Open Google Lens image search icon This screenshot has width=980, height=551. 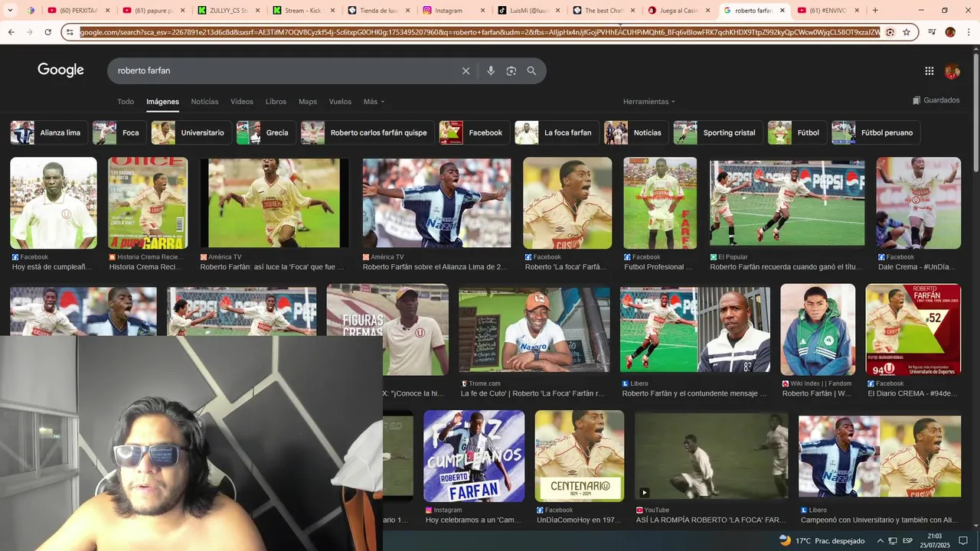511,70
